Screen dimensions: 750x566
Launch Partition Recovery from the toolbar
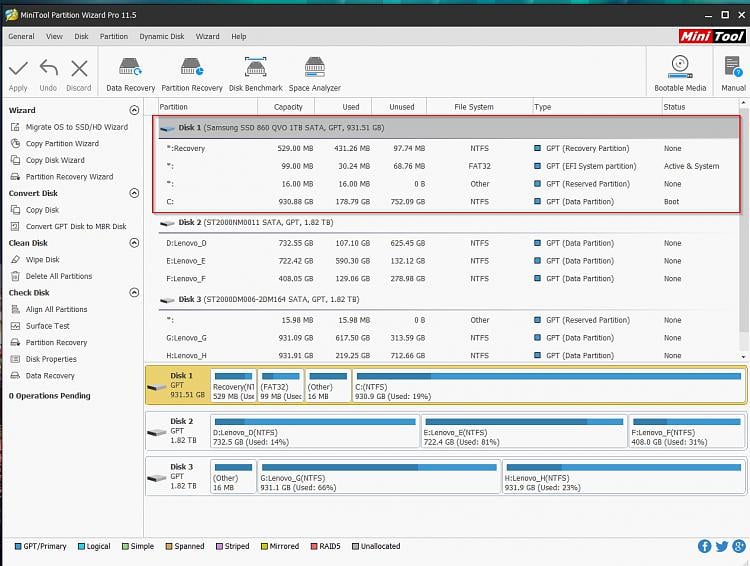[x=192, y=69]
